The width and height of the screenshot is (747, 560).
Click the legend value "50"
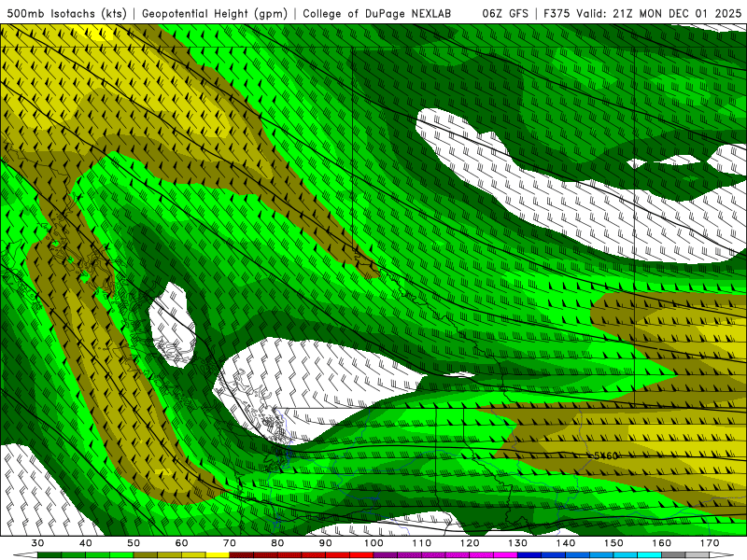134,543
